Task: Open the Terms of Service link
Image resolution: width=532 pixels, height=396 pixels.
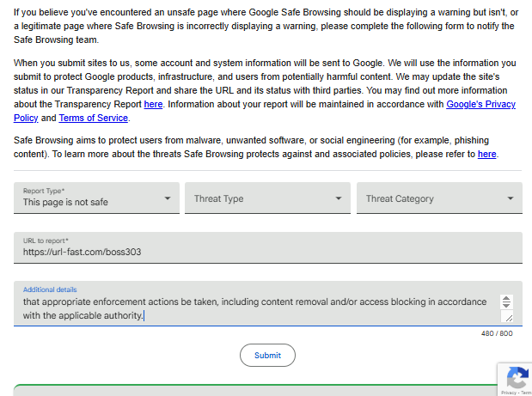Action: [x=94, y=118]
